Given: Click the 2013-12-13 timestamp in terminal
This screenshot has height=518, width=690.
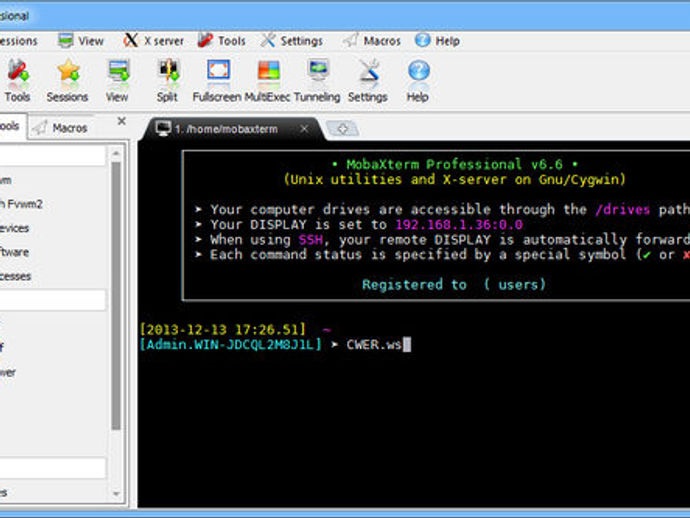Looking at the screenshot, I should (223, 330).
